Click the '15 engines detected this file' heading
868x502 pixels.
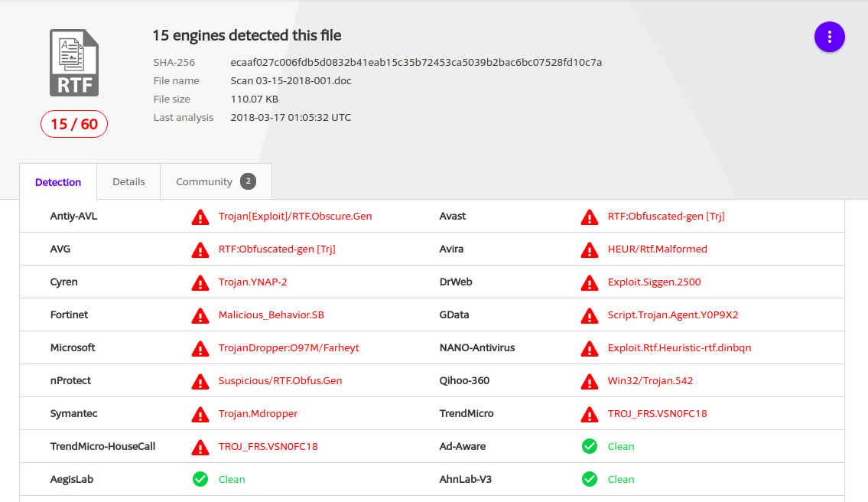(x=247, y=35)
